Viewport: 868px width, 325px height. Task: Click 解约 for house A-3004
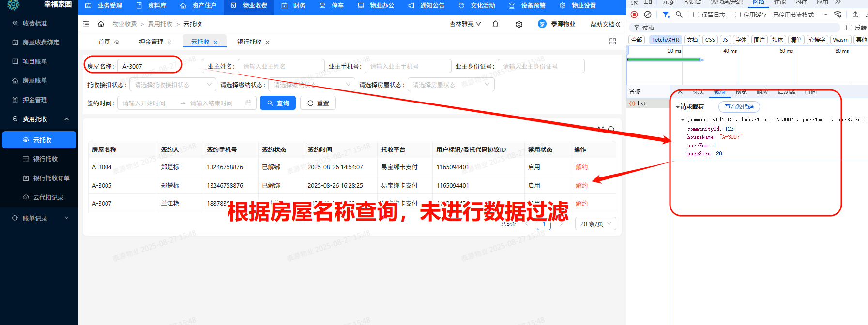click(581, 167)
